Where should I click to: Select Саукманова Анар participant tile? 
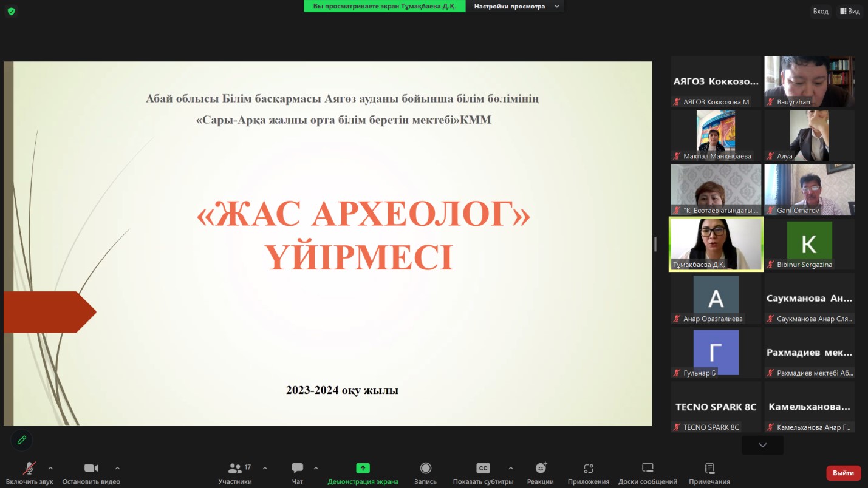click(x=810, y=298)
